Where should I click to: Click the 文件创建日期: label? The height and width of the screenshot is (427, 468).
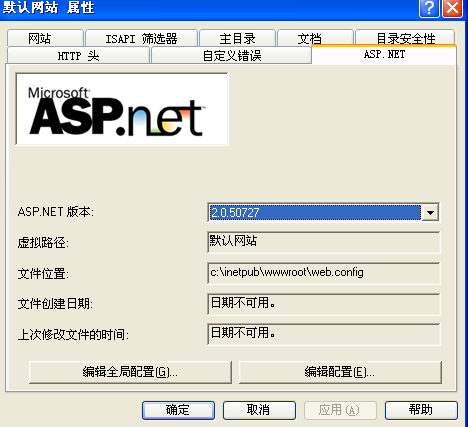coord(55,304)
